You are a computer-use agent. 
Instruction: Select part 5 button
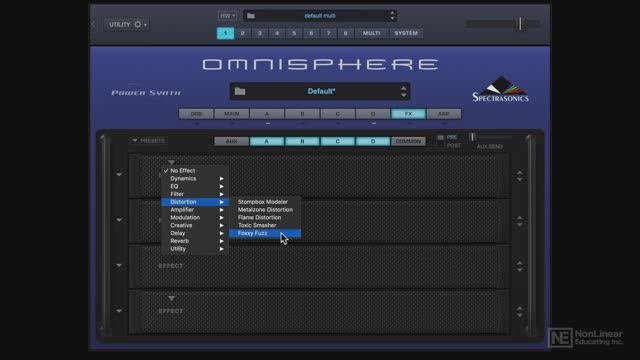coord(294,33)
